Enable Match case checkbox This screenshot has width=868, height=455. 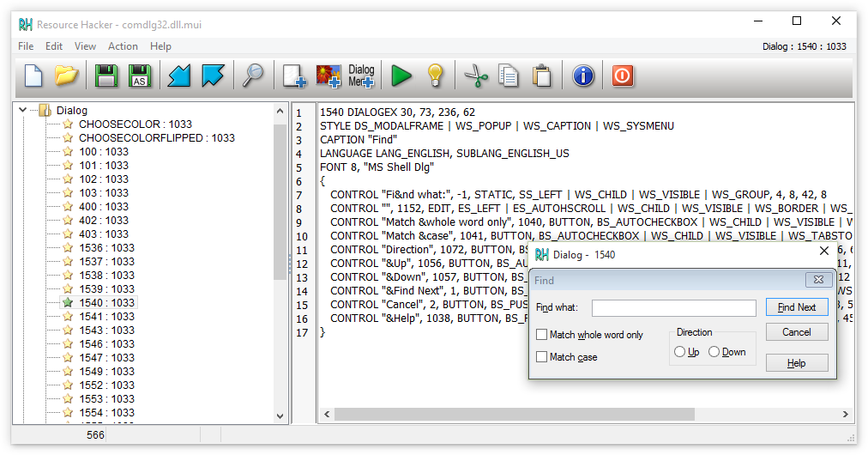tap(541, 357)
